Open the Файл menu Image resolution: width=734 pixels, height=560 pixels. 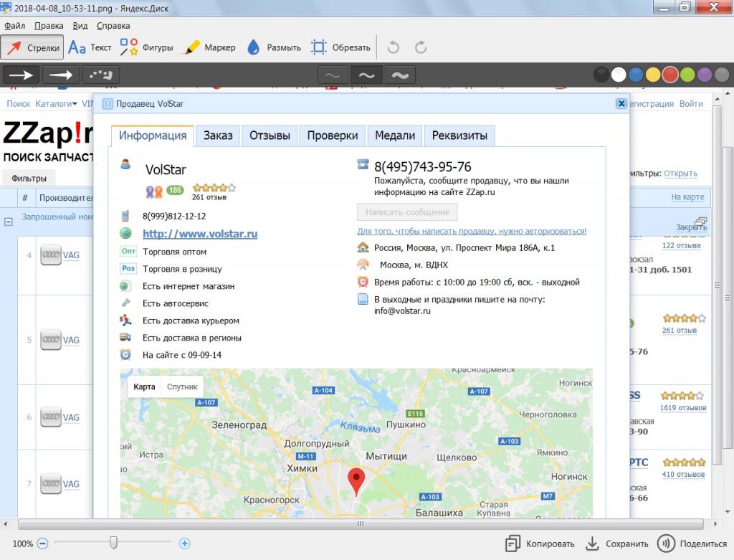(14, 26)
